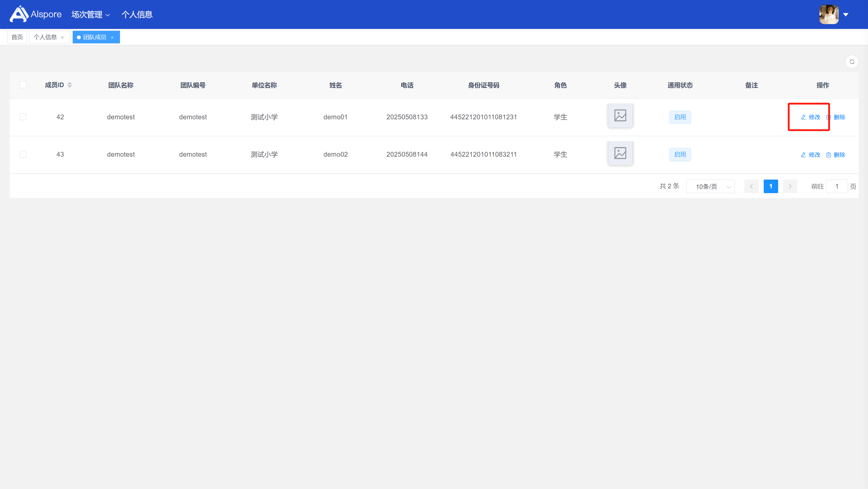Screen dimensions: 868x489
Task: Check the row checkbox for member 43
Action: (x=23, y=154)
